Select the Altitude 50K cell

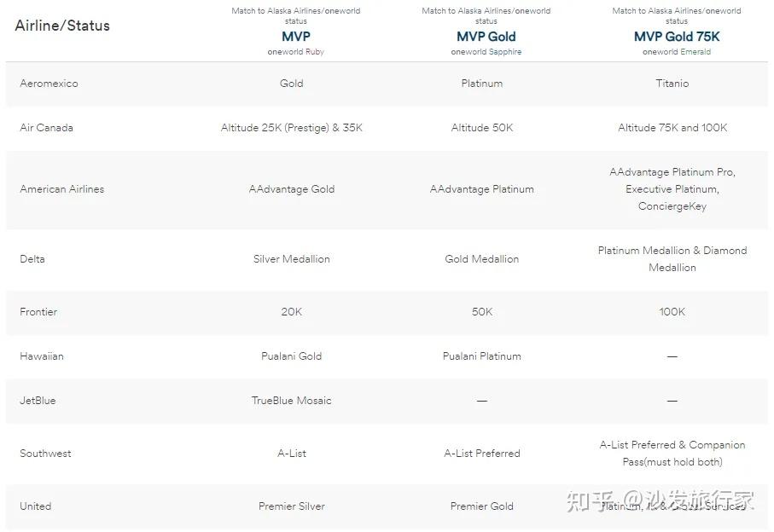coord(481,128)
